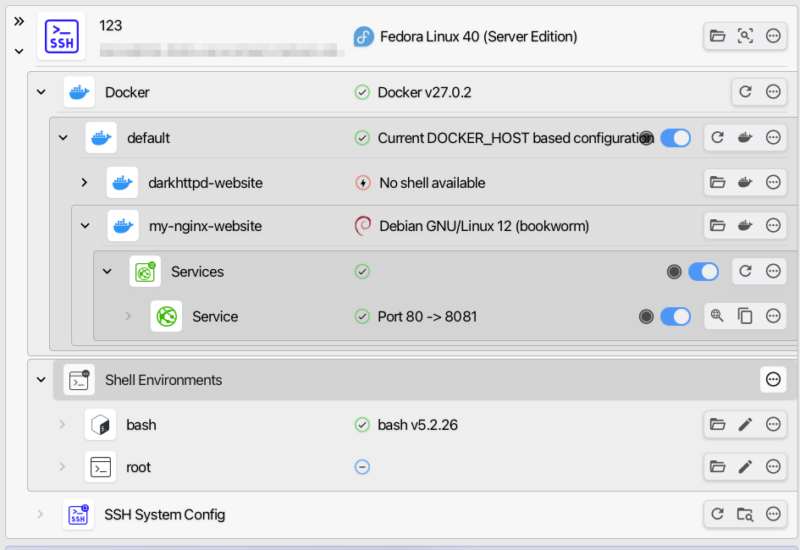This screenshot has height=550, width=800.
Task: Click the whale icon in the default row
Action: pos(745,137)
